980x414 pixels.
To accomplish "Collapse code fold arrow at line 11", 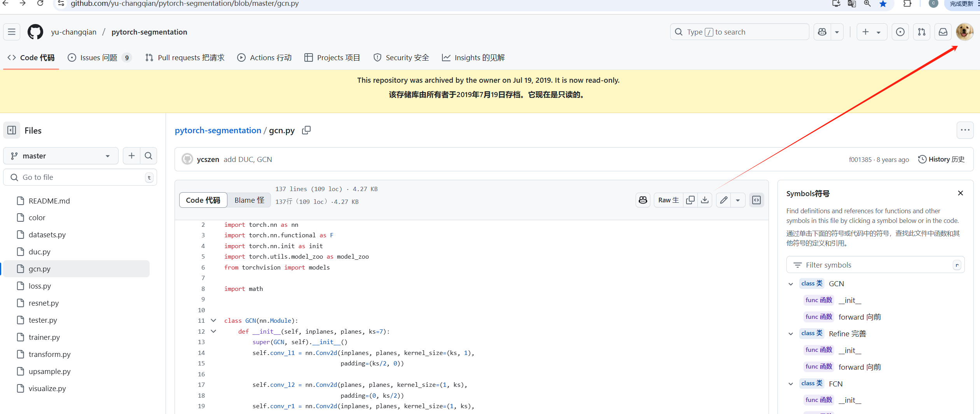I will click(213, 320).
